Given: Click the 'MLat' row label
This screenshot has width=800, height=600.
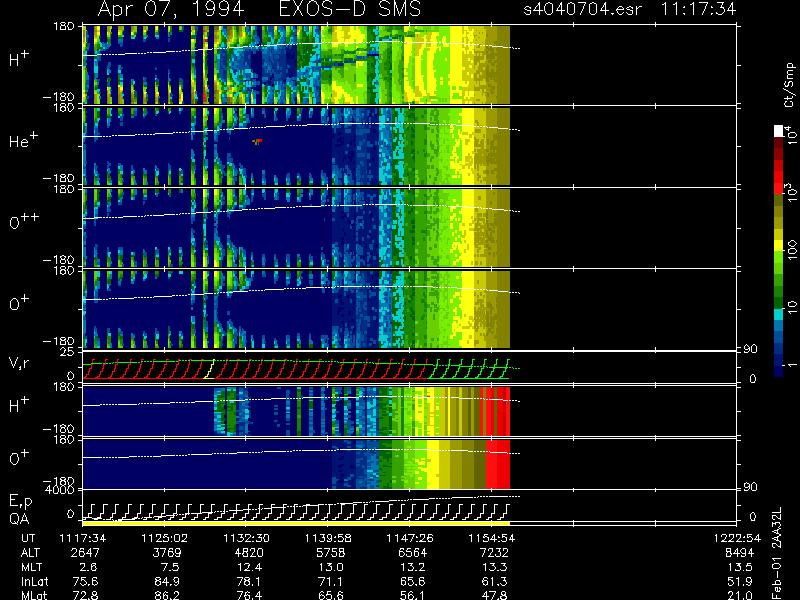Looking at the screenshot, I should click(34, 595).
